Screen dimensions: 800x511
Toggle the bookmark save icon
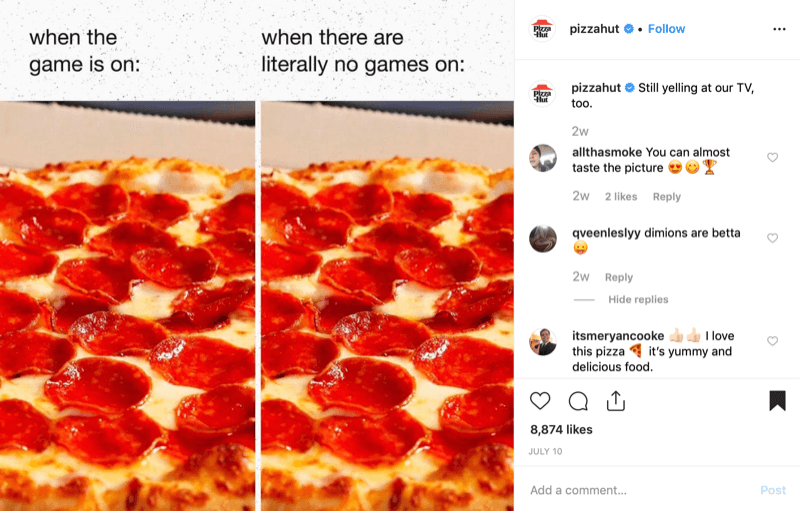coord(777,401)
